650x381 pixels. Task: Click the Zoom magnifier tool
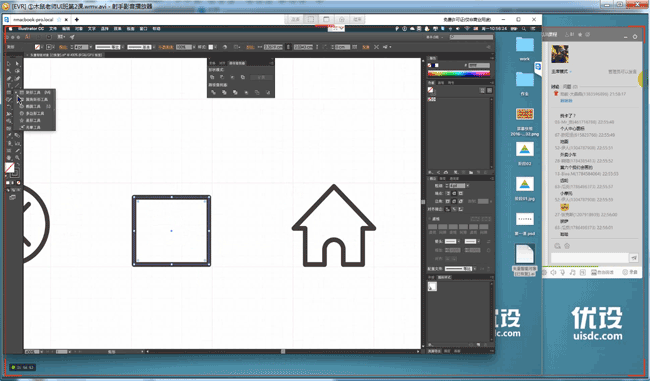click(x=17, y=158)
